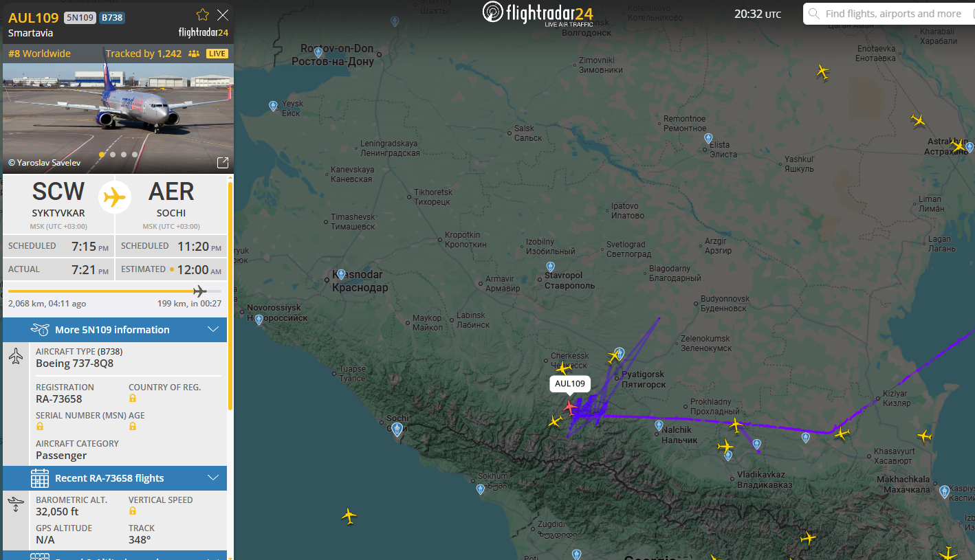The width and height of the screenshot is (975, 560).
Task: Click the LIVE status badge
Action: 217,54
